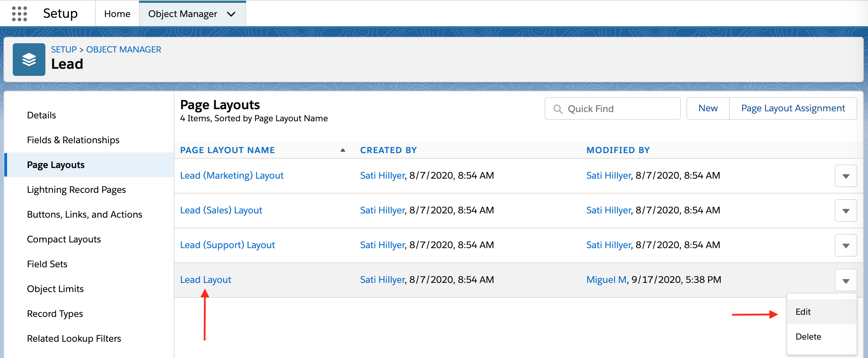Open Compact Layouts section

coord(64,239)
